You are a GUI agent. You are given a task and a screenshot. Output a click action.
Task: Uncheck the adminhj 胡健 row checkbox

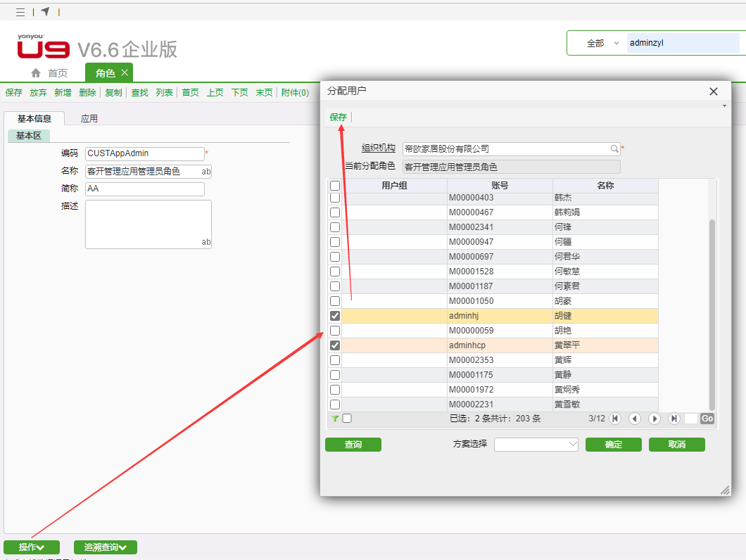tap(335, 316)
